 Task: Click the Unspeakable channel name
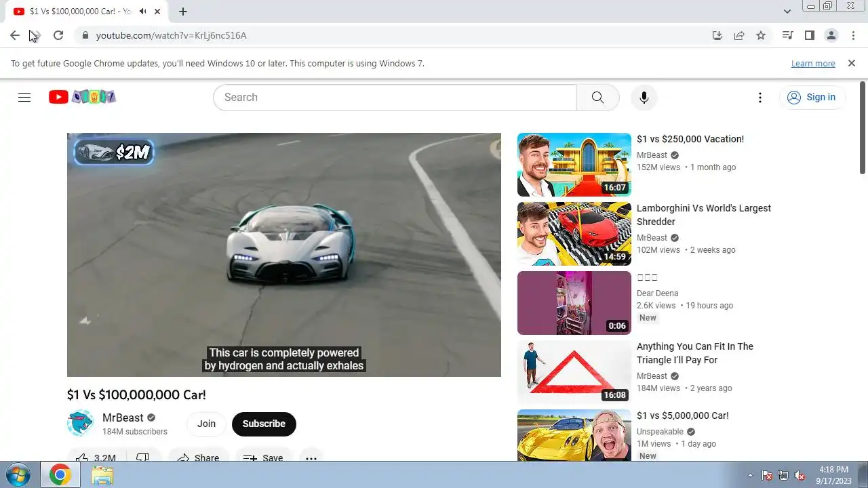click(x=660, y=432)
